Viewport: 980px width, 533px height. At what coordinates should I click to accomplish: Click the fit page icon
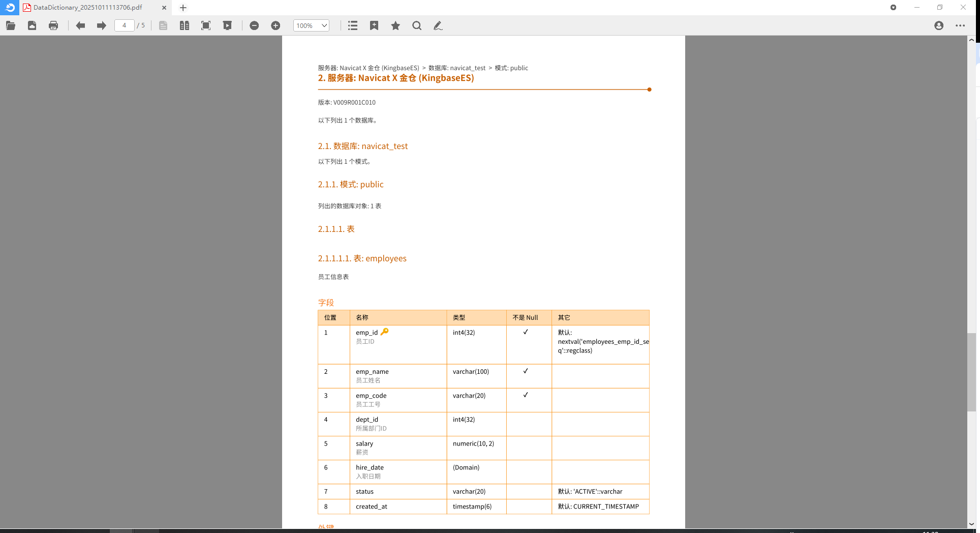[206, 25]
